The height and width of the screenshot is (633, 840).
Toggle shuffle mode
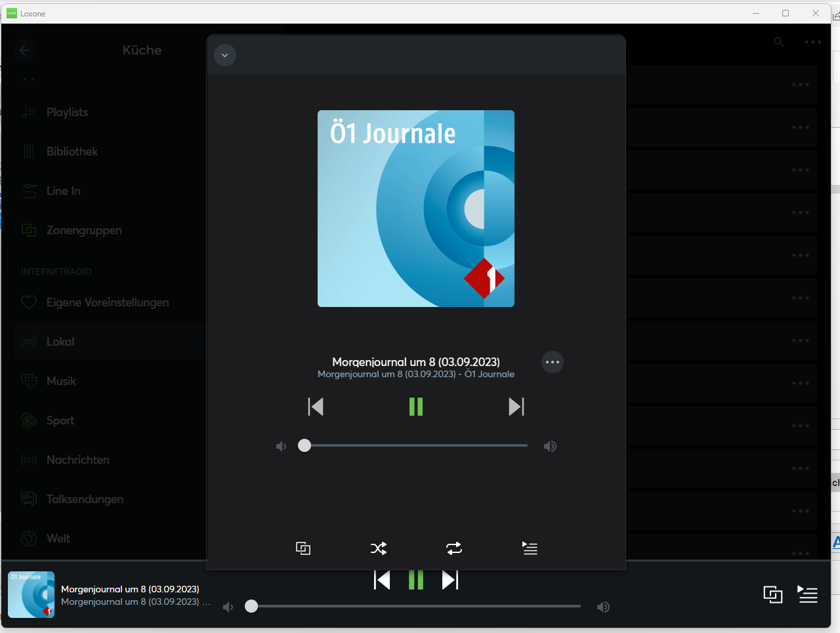(x=379, y=548)
